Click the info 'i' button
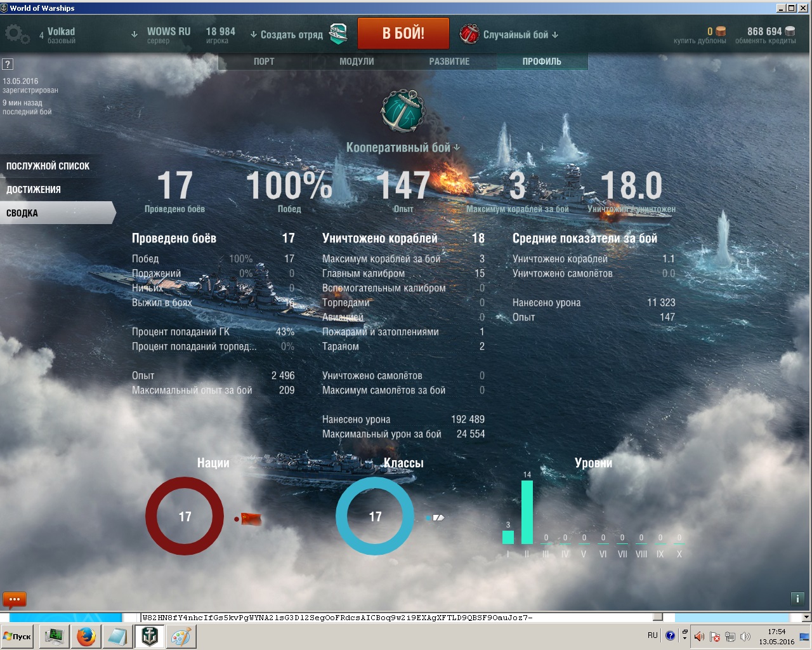The image size is (812, 650). click(x=797, y=598)
